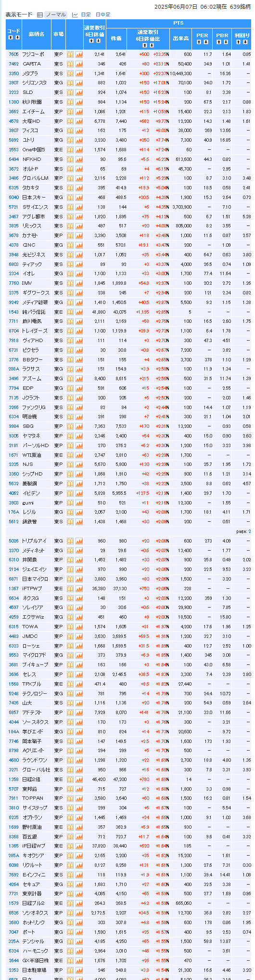Viewport: 255px width, 980px height.
Task: Open book info icon for CAPITA
Action: pos(70,64)
